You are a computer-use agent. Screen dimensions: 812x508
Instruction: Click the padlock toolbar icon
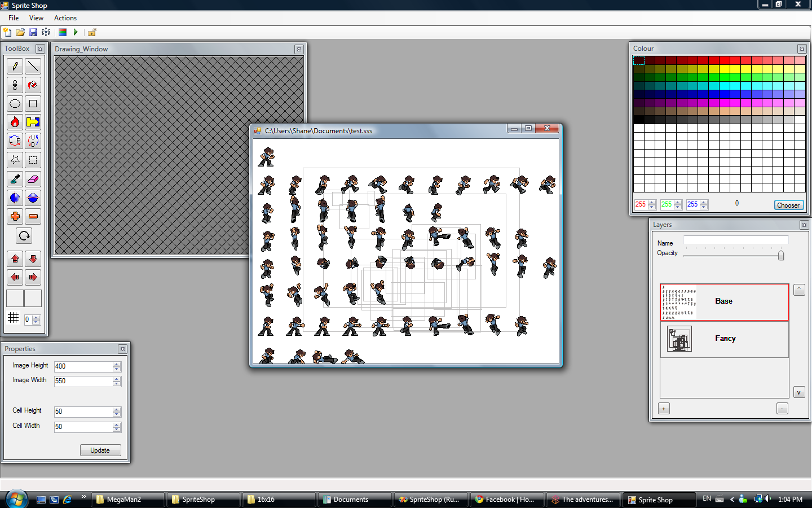pyautogui.click(x=92, y=32)
